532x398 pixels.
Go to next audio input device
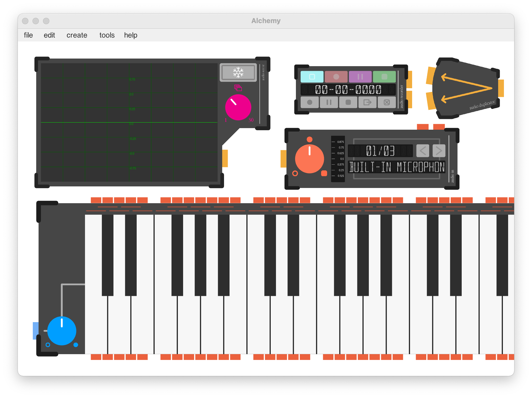point(439,151)
